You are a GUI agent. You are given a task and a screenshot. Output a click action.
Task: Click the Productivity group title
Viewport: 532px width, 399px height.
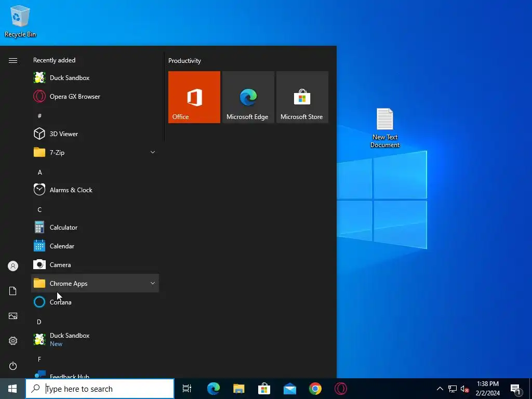[184, 61]
